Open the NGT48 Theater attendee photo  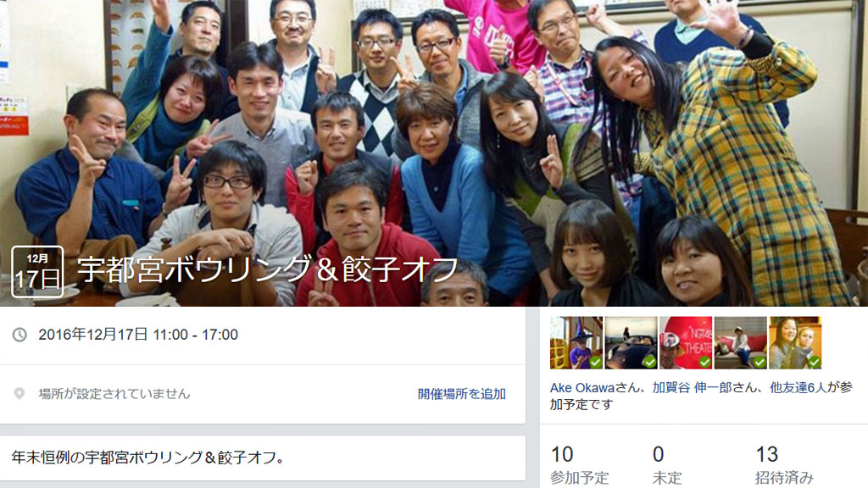click(x=686, y=342)
